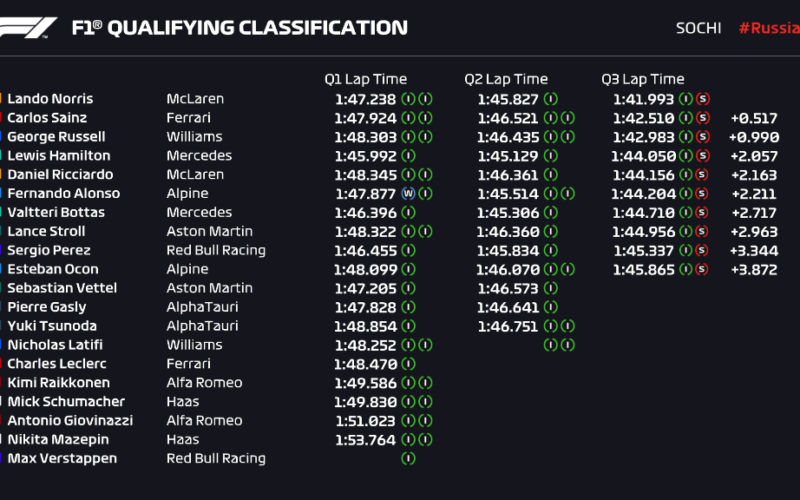Viewport: 800px width, 500px height.
Task: Click Vettel's Q2 intermediate tyre icon
Action: (x=551, y=288)
